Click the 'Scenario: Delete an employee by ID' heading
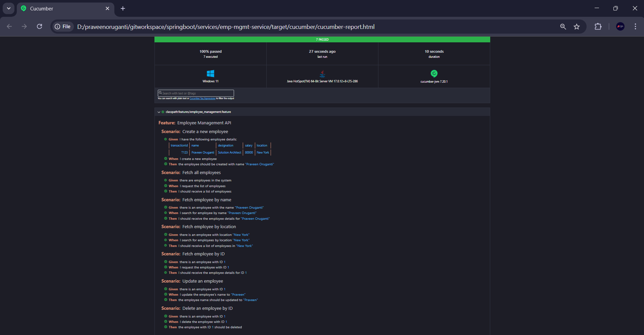The height and width of the screenshot is (335, 644). (x=197, y=308)
